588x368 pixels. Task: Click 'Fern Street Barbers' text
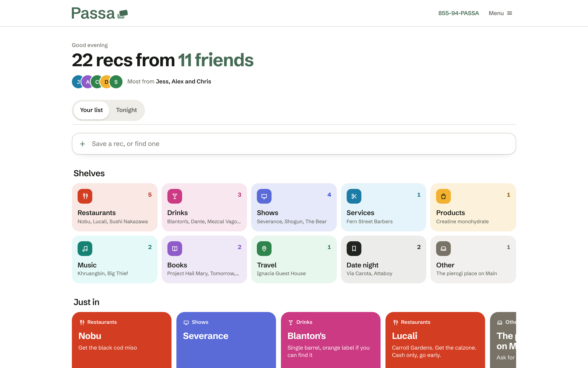(x=369, y=221)
